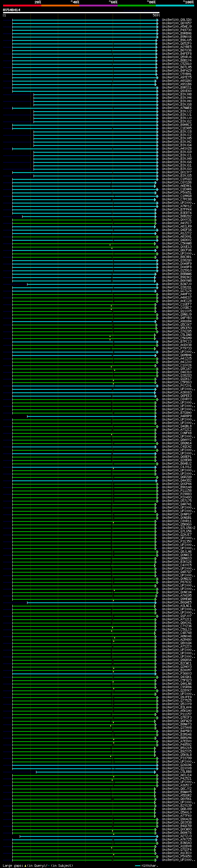The image size is (197, 868).
Task: Choose the UniRef100_B8BZD2 hit label
Action: click(x=176, y=216)
